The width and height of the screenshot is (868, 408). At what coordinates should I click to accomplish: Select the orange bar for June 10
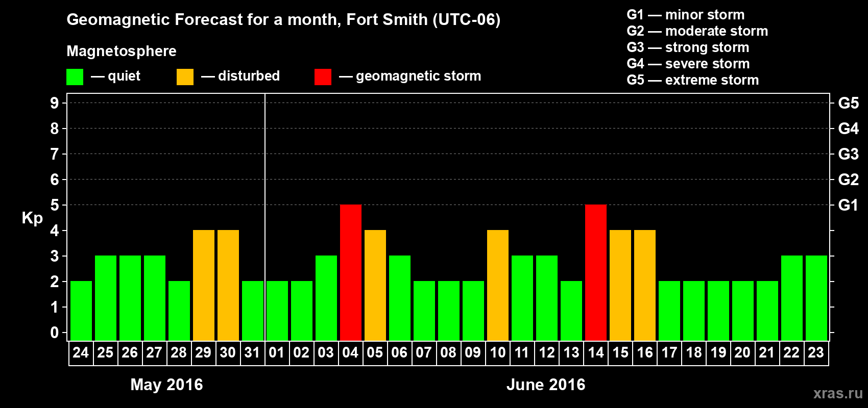coord(498,285)
